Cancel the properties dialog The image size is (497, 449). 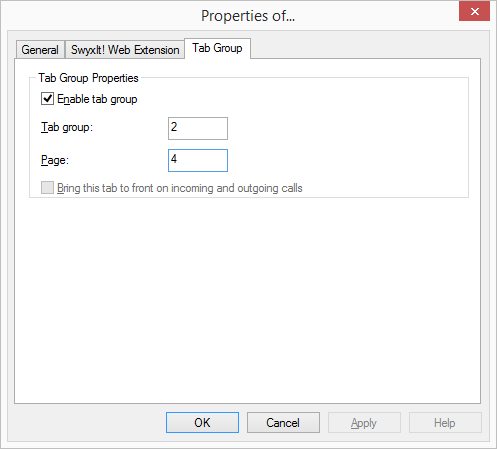coord(283,423)
